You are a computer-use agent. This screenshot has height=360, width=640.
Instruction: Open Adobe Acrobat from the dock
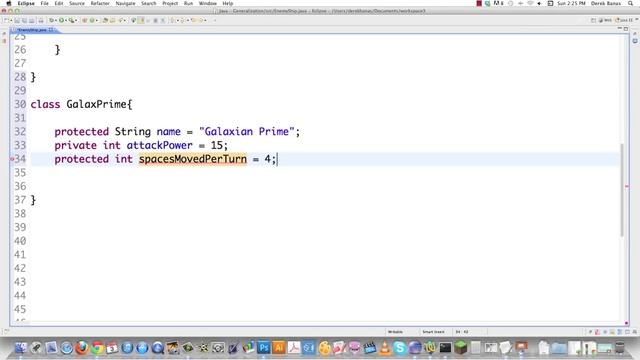coord(294,348)
